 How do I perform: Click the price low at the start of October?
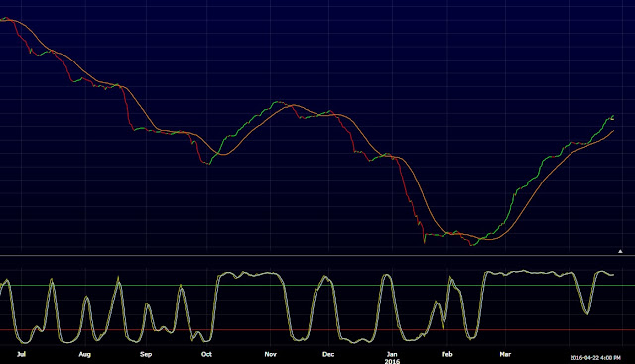208,164
